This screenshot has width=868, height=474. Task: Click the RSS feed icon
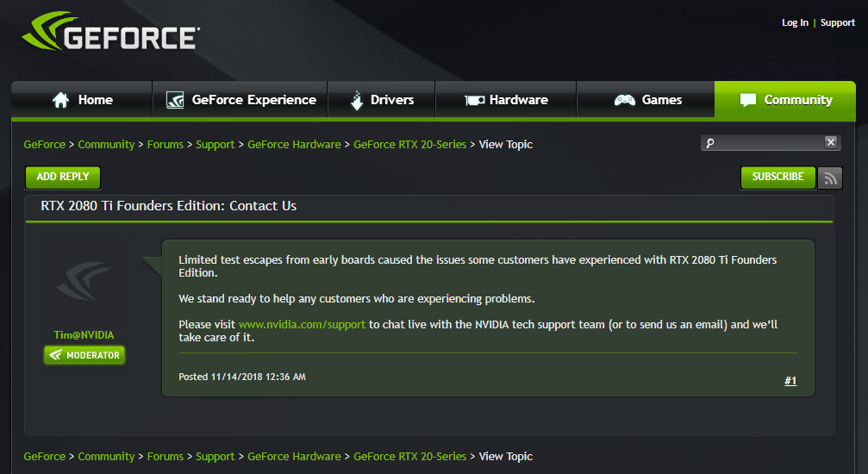coord(830,178)
